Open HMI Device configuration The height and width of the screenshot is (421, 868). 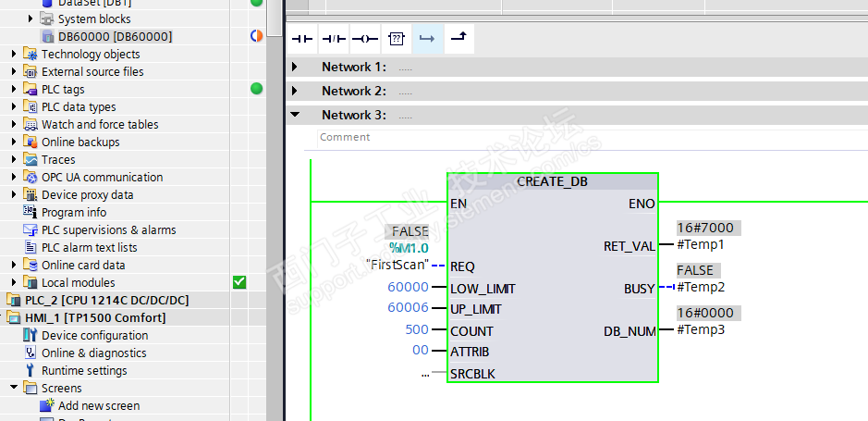pos(94,336)
